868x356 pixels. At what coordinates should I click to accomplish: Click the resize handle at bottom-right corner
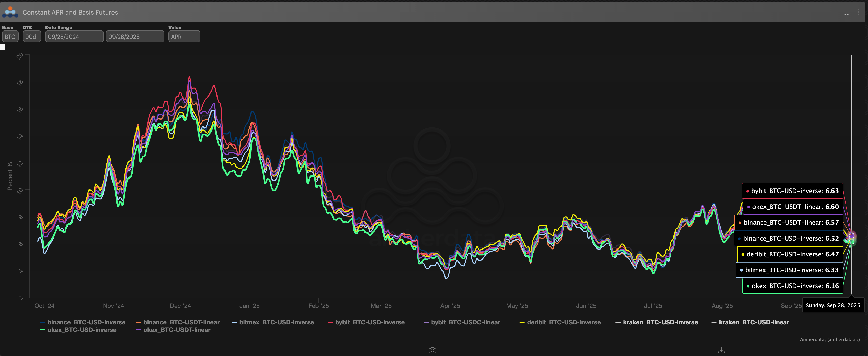pyautogui.click(x=862, y=352)
